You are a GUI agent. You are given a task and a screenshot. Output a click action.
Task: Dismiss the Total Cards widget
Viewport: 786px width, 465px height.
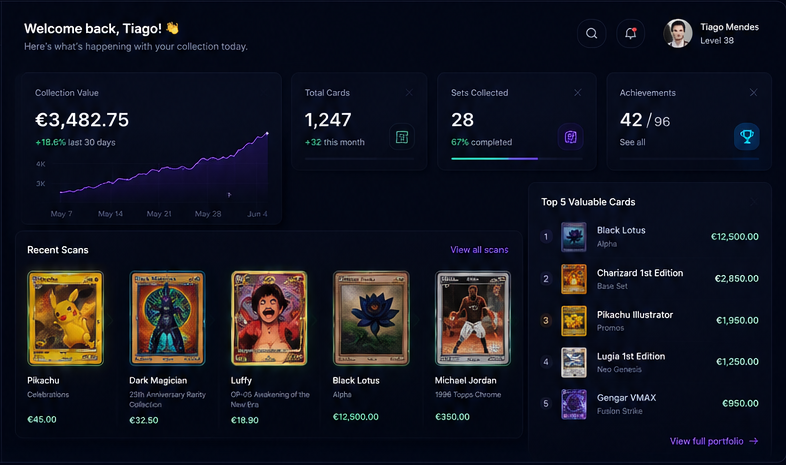409,93
